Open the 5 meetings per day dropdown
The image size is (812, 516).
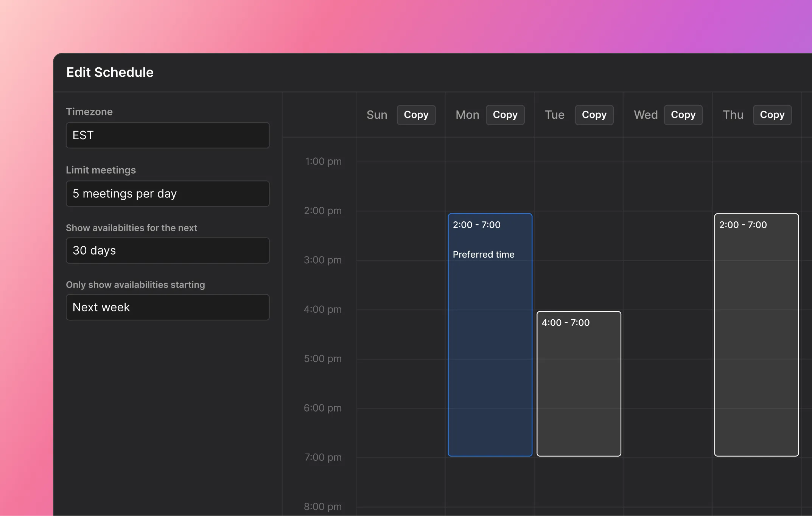pos(168,194)
